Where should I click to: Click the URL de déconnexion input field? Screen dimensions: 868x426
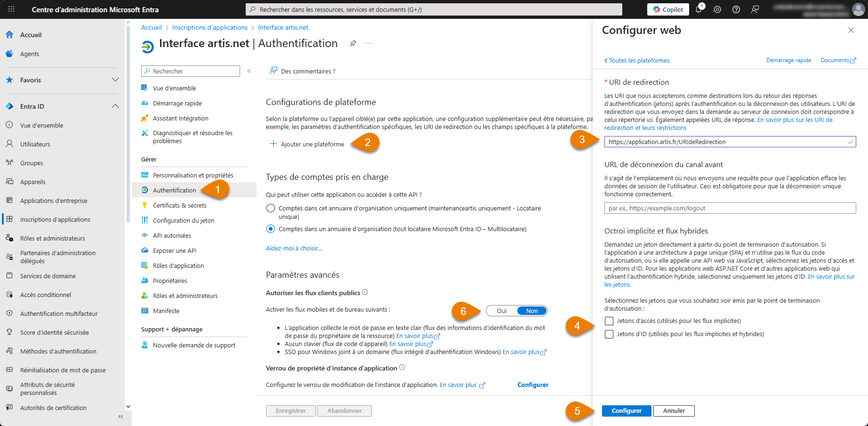pos(730,208)
